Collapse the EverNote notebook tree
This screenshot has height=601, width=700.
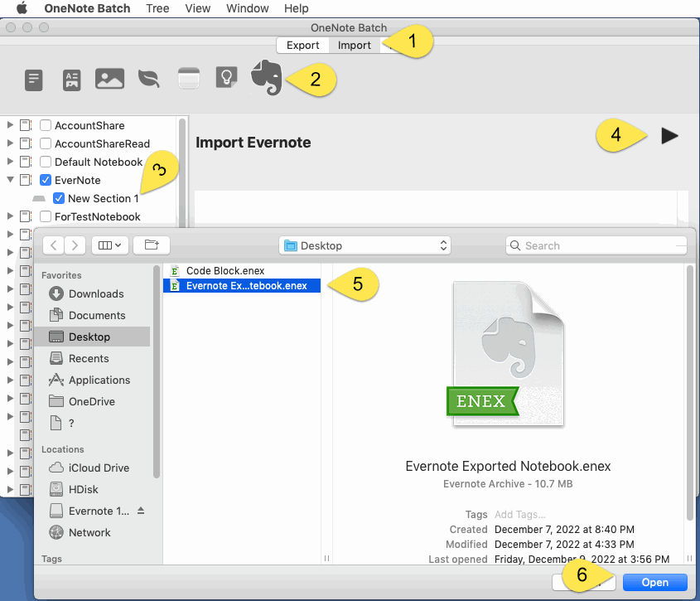pyautogui.click(x=8, y=180)
